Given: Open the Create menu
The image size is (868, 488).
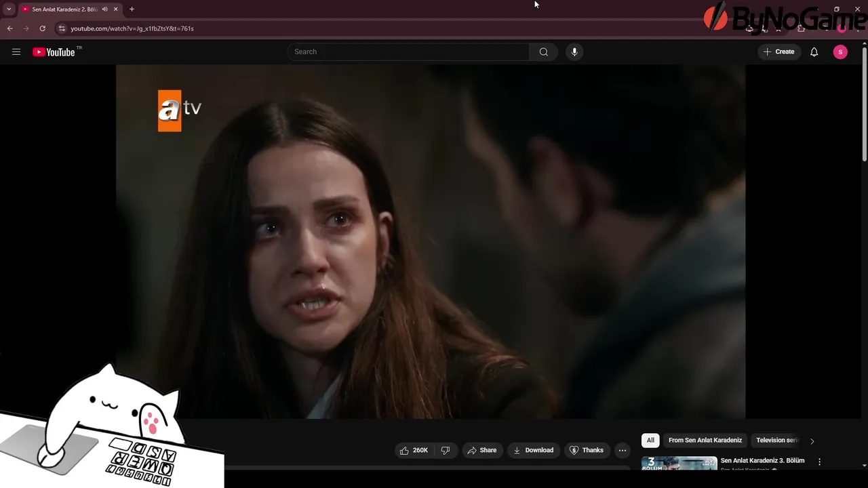Looking at the screenshot, I should (778, 52).
